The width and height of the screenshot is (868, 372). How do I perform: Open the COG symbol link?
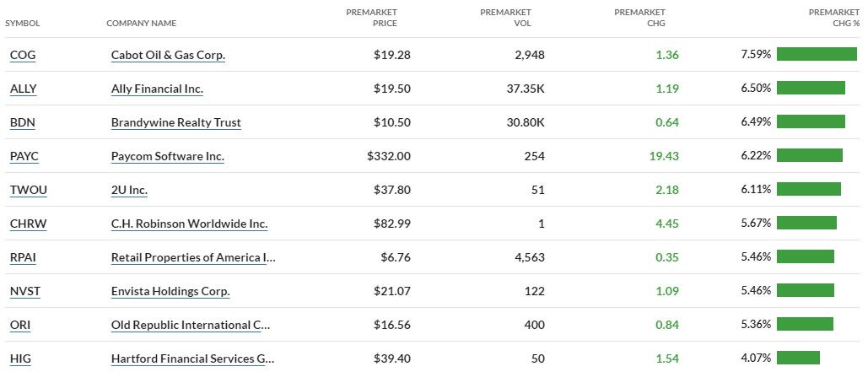point(23,55)
